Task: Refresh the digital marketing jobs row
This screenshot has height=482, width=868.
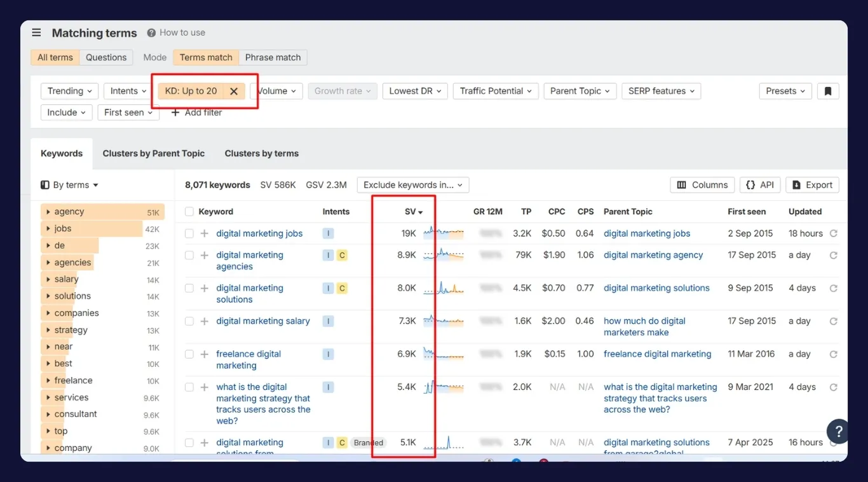Action: pyautogui.click(x=833, y=233)
